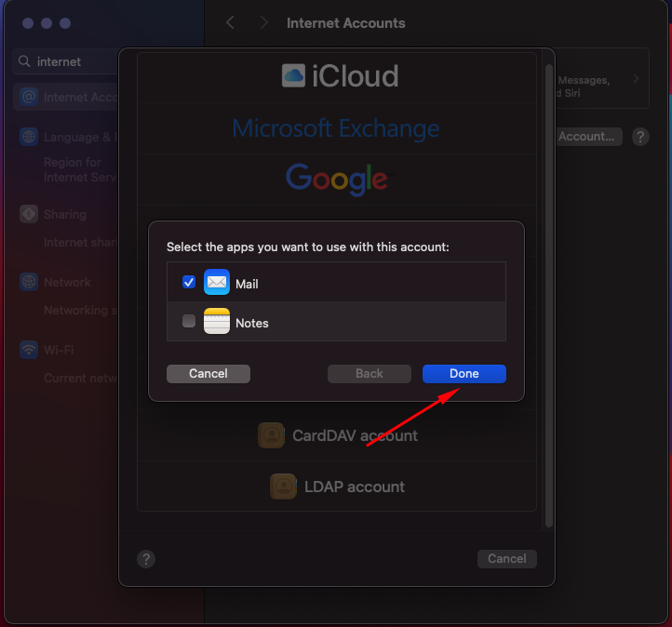Select LDAP account label
The width and height of the screenshot is (672, 627).
355,487
